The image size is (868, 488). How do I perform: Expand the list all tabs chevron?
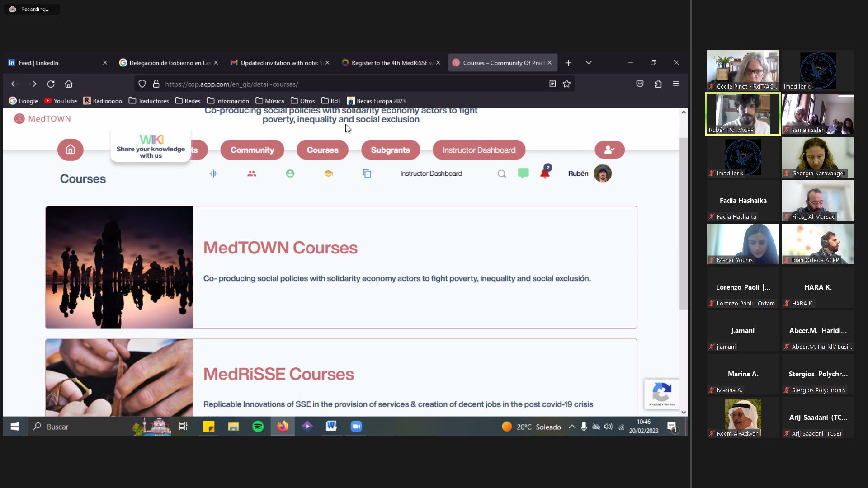coord(589,63)
